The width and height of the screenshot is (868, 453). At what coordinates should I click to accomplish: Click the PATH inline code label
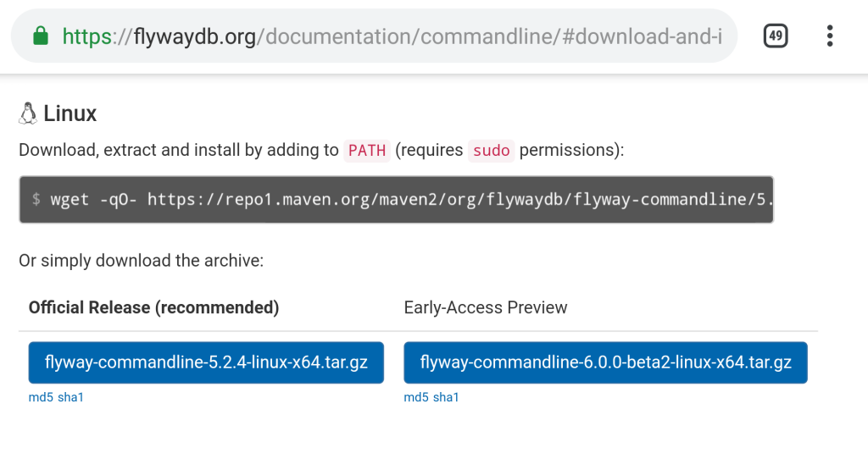pyautogui.click(x=367, y=151)
